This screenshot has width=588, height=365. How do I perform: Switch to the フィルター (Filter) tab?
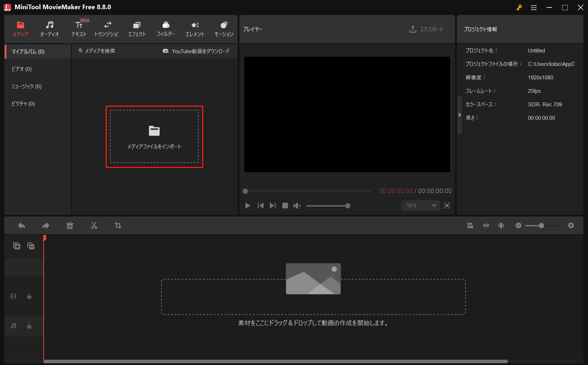[166, 29]
